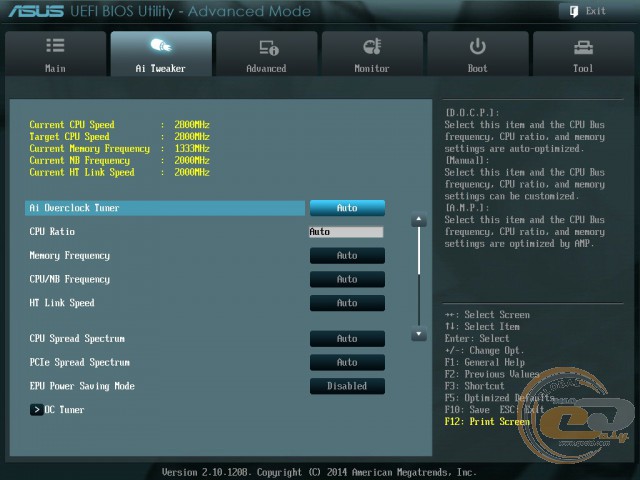The image size is (640, 480).
Task: Click the Main tab list icon
Action: [55, 45]
